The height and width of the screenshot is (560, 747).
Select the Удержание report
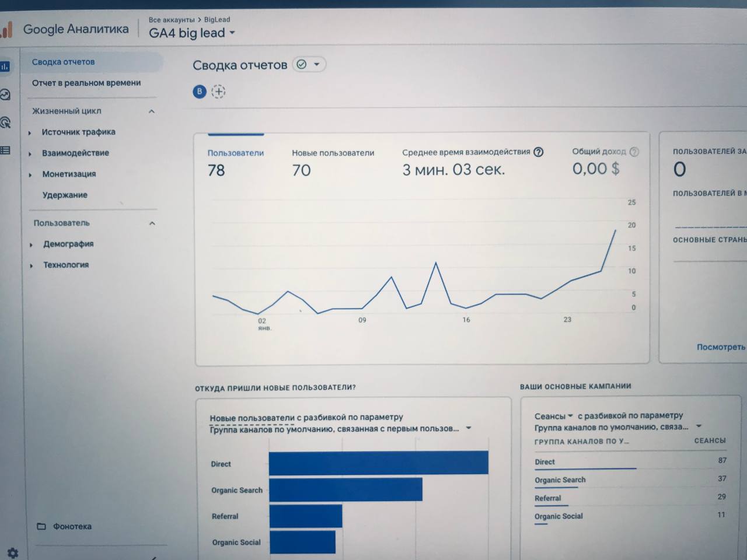(x=65, y=195)
